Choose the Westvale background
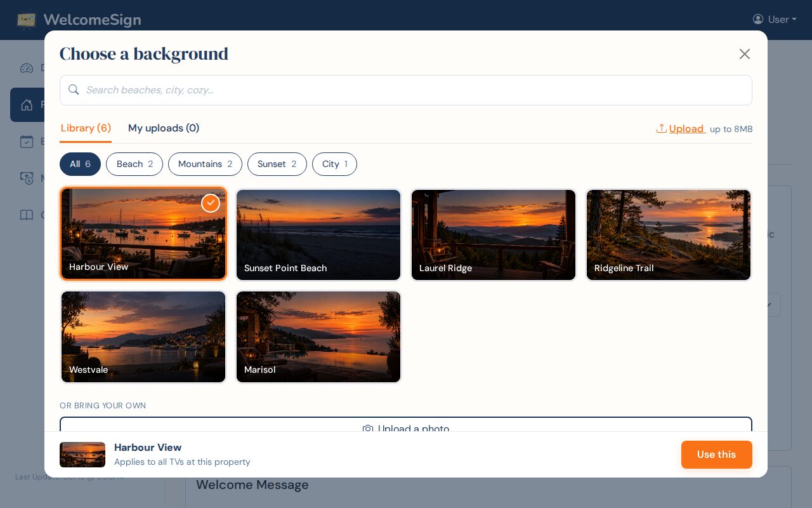Viewport: 812px width, 508px height. pyautogui.click(x=143, y=337)
